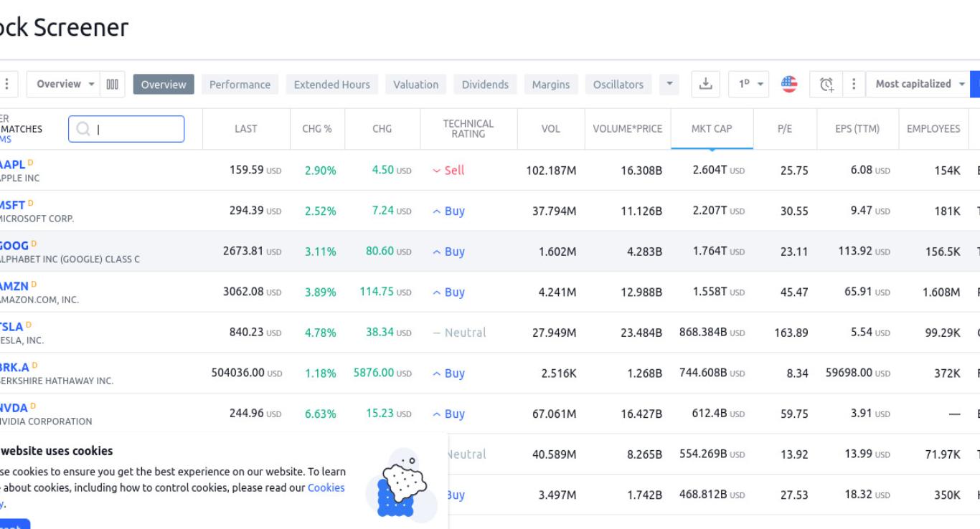Sort by the CHG % column header

tap(317, 129)
